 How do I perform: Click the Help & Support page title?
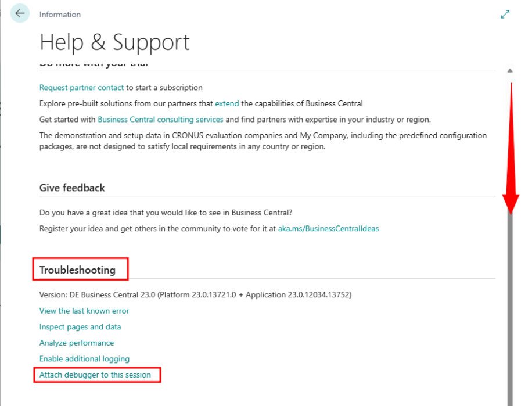(x=114, y=42)
